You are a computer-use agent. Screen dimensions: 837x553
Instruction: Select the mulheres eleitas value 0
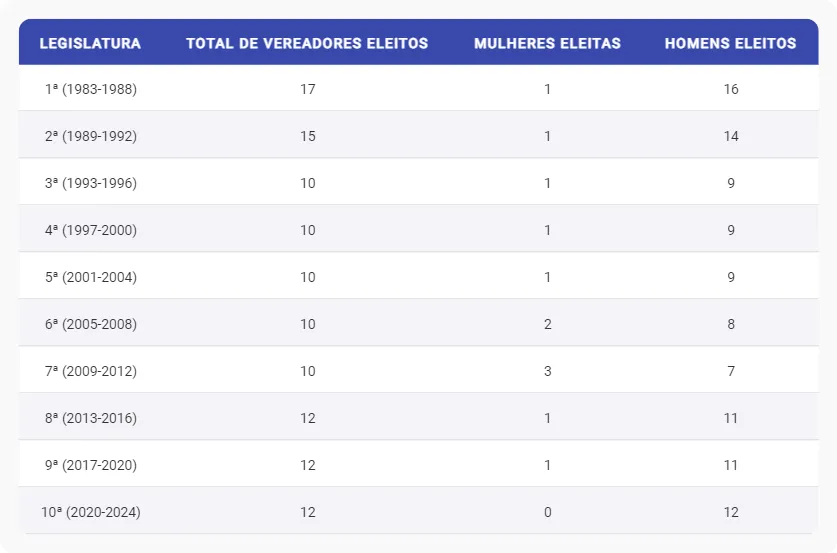[x=548, y=512]
